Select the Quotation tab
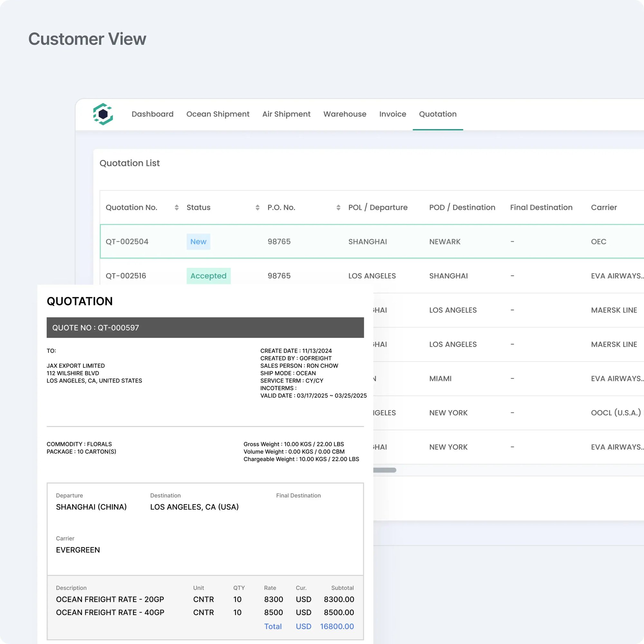 (437, 114)
